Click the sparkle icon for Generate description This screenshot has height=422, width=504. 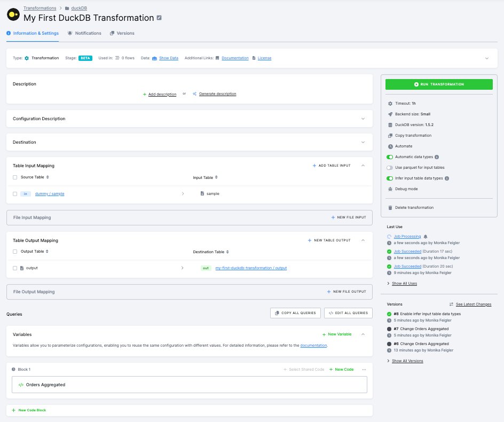194,94
